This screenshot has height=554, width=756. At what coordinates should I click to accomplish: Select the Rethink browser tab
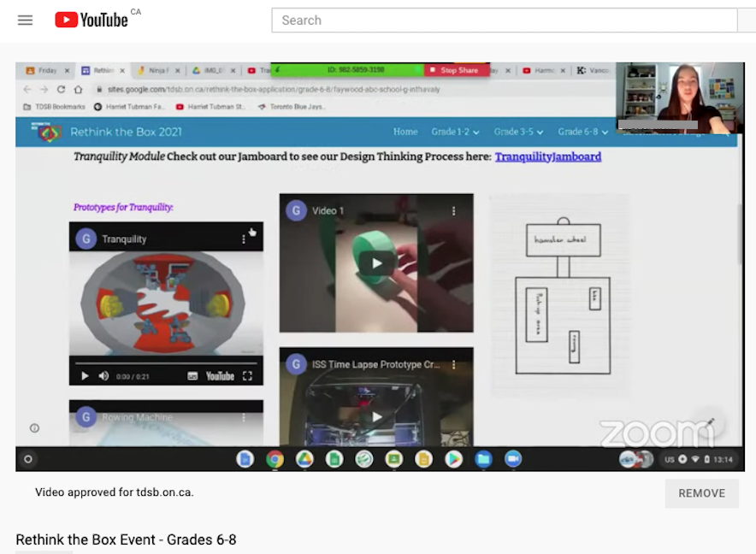(x=98, y=70)
